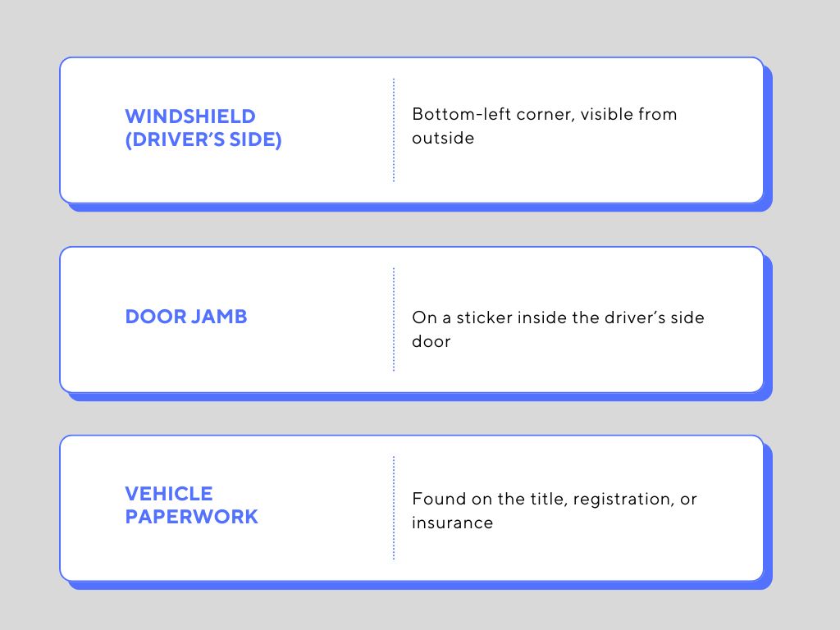Image resolution: width=840 pixels, height=630 pixels.
Task: Click blue shadow edge under paperwork card
Action: pos(418,586)
